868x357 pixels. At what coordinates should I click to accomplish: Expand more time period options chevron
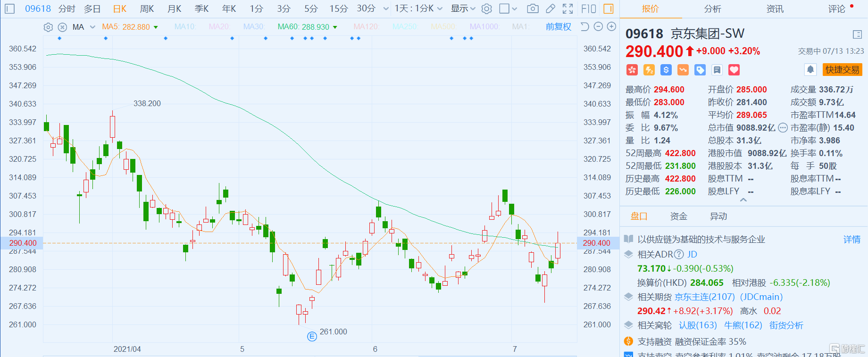click(386, 8)
